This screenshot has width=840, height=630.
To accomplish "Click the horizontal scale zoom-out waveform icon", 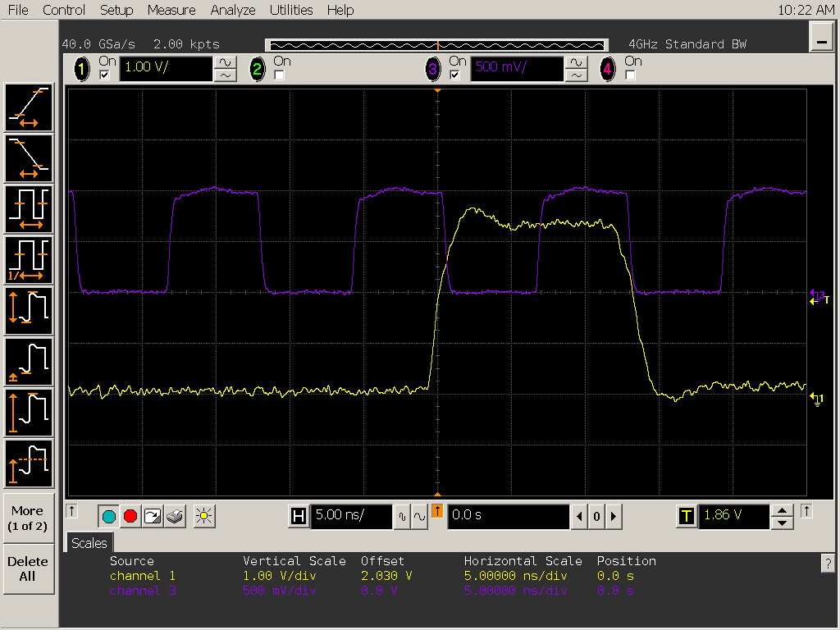I will pyautogui.click(x=402, y=517).
